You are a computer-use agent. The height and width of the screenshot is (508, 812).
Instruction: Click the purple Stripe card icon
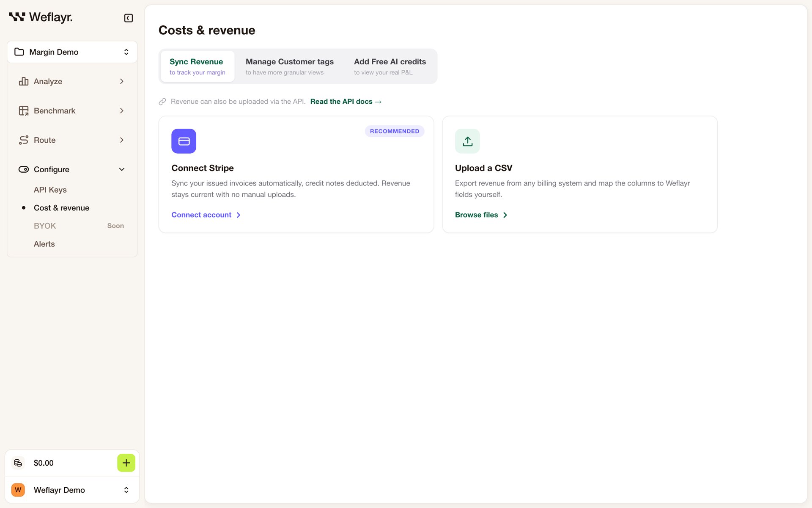pos(184,141)
